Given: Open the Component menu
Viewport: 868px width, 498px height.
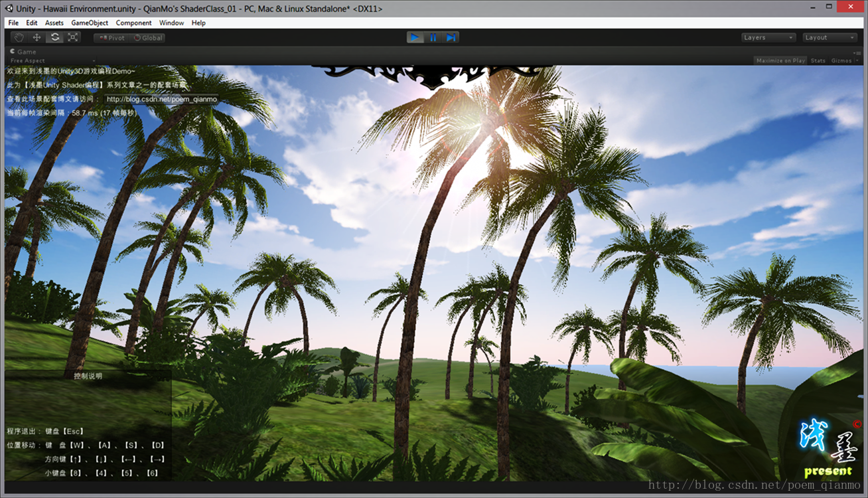Looking at the screenshot, I should [x=134, y=23].
